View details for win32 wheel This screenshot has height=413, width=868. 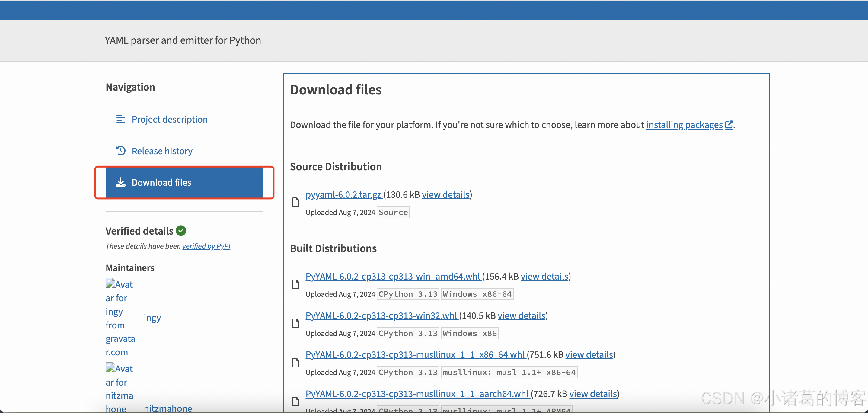coord(521,315)
